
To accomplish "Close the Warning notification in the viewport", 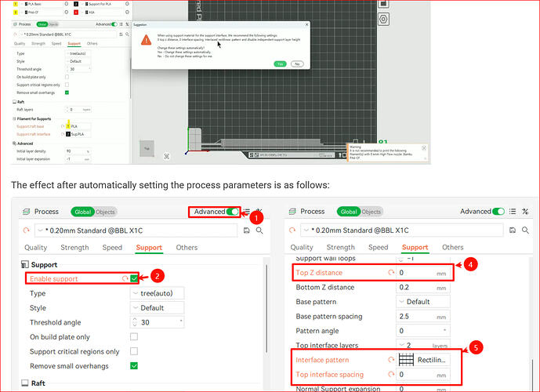I will coord(424,147).
